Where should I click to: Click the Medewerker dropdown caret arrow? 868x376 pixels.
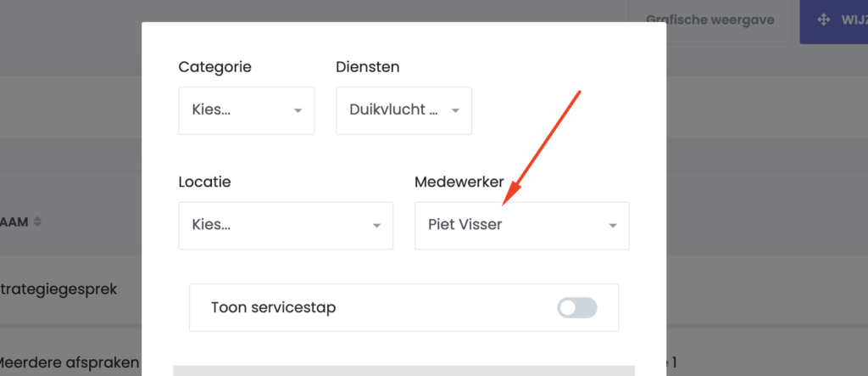click(x=612, y=226)
